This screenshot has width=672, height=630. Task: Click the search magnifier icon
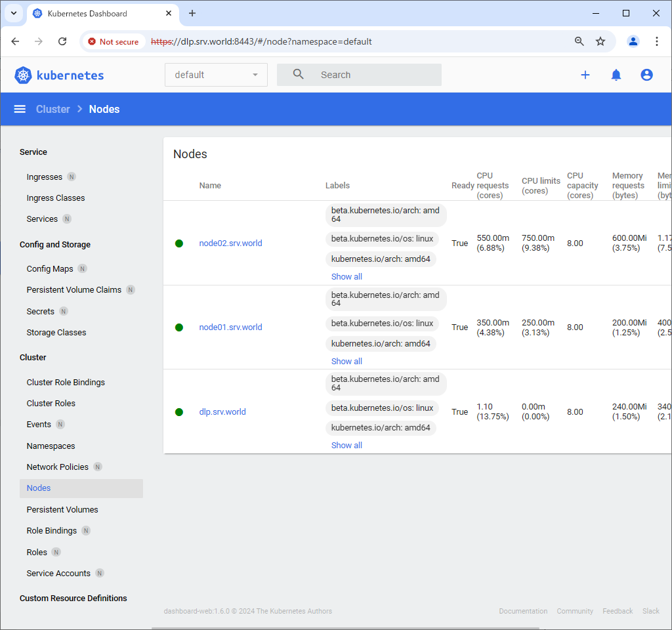pyautogui.click(x=299, y=74)
